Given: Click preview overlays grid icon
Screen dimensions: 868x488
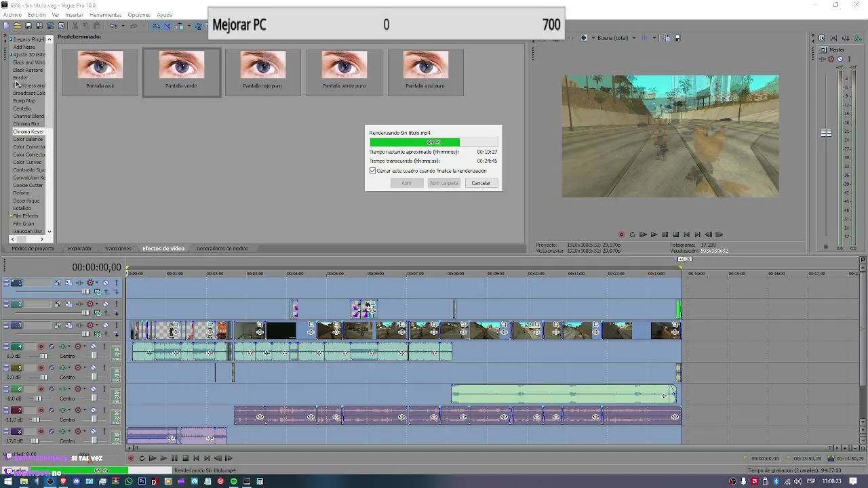Looking at the screenshot, I should (x=644, y=38).
